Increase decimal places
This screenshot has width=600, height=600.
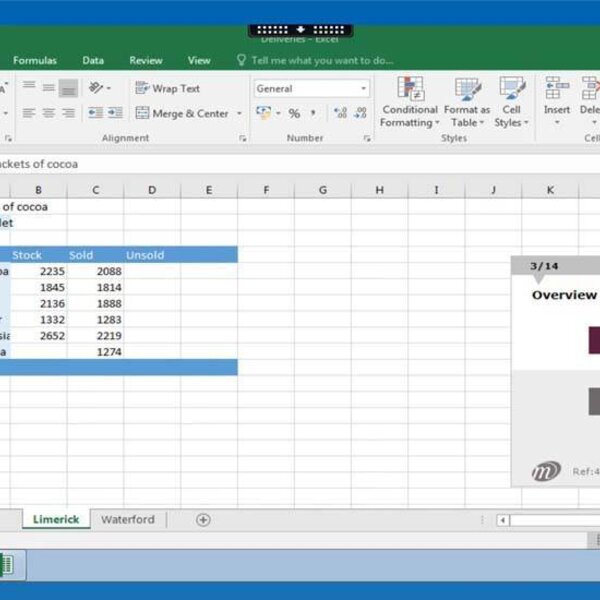(x=340, y=113)
